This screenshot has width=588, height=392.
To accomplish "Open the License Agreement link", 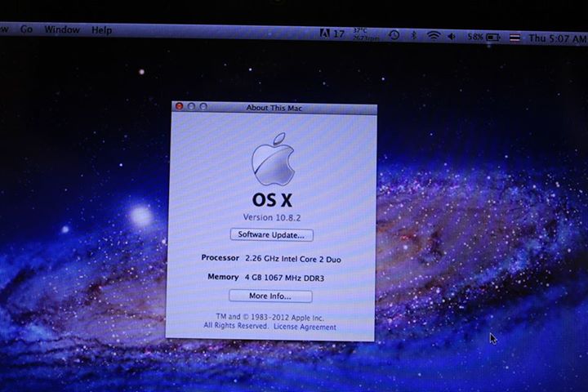I will pos(305,327).
